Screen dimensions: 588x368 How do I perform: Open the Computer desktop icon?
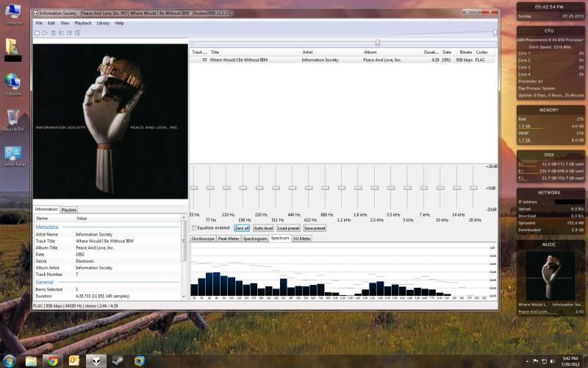[x=13, y=15]
